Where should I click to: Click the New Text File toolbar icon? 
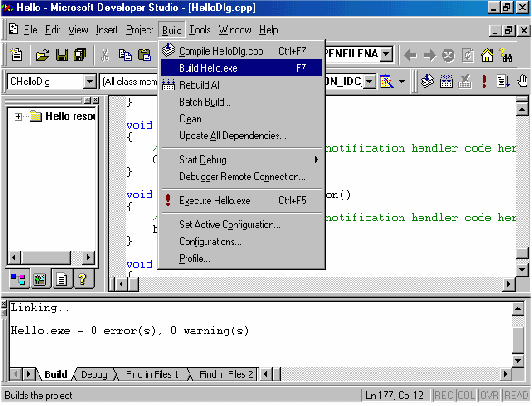pyautogui.click(x=16, y=55)
